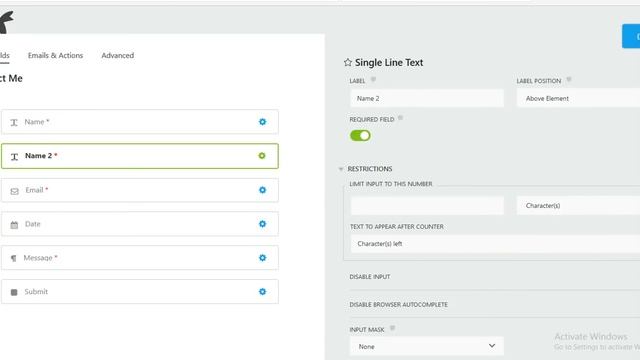640x360 pixels.
Task: Open settings gear for Date field
Action: (x=262, y=224)
